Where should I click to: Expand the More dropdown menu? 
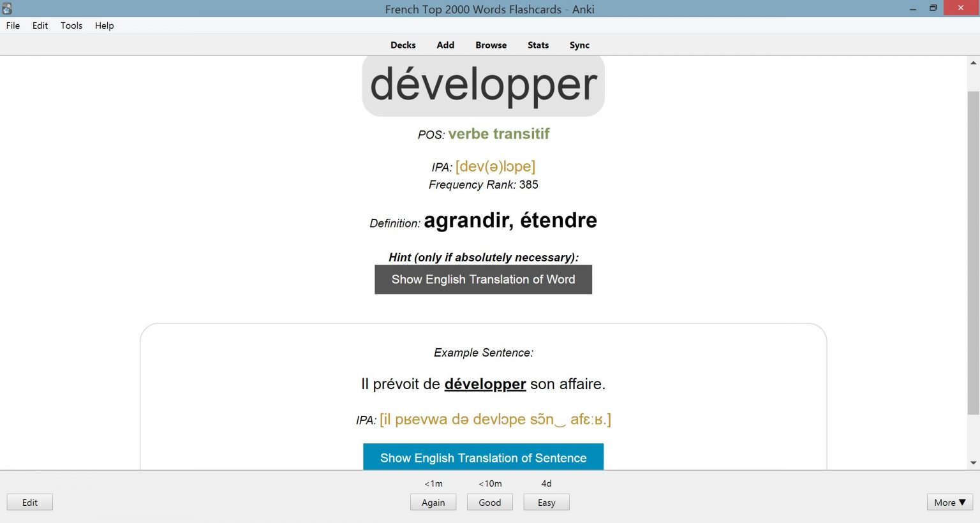[x=950, y=503]
